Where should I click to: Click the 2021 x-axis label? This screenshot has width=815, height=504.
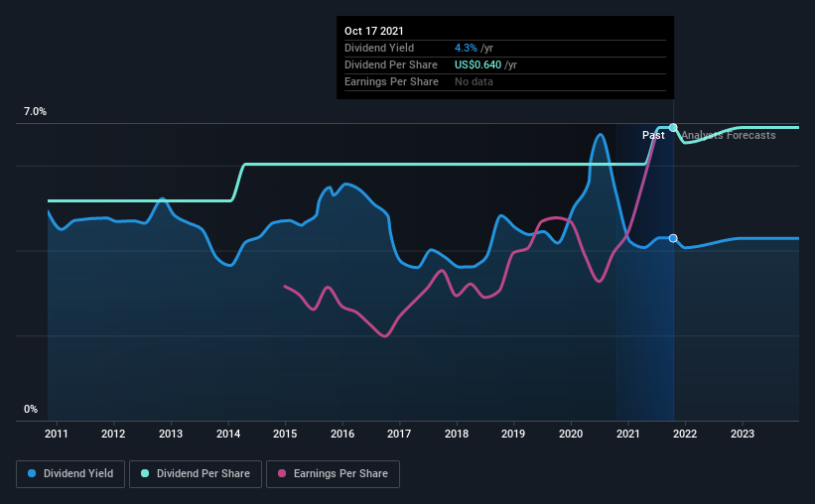[x=628, y=434]
